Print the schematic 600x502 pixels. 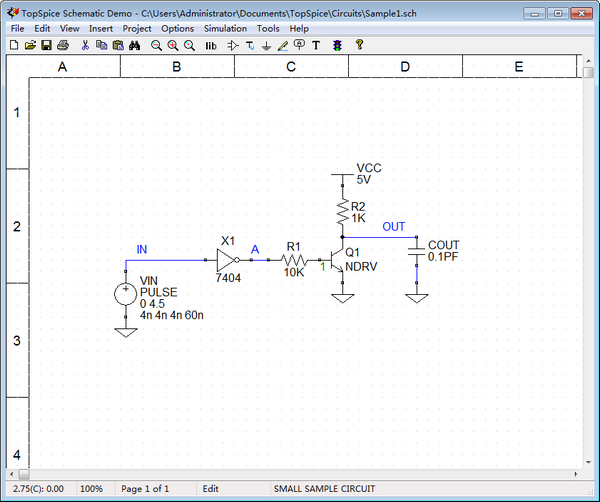pyautogui.click(x=63, y=46)
